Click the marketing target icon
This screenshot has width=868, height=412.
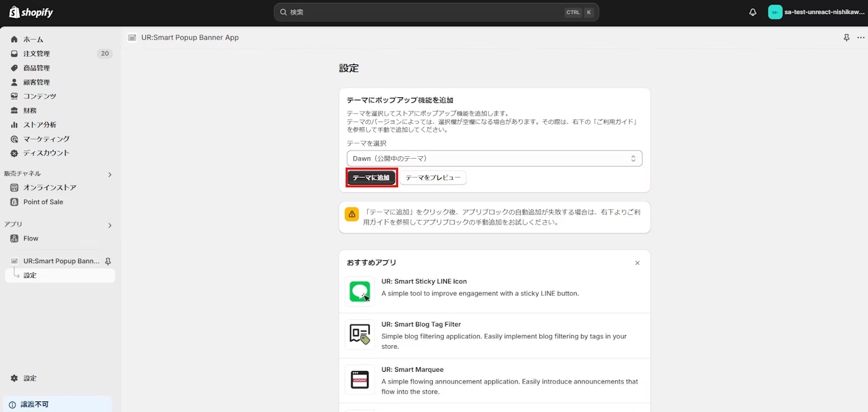coord(14,139)
